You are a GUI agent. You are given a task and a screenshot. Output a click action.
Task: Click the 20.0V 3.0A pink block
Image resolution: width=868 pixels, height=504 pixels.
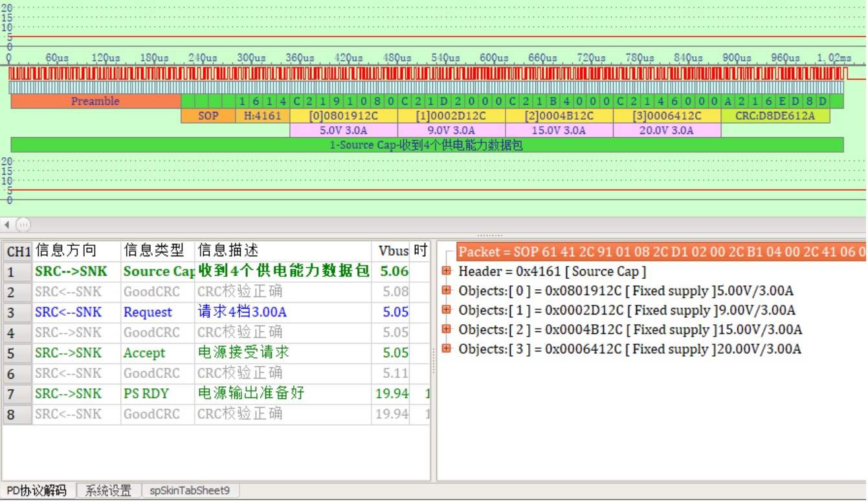point(667,131)
